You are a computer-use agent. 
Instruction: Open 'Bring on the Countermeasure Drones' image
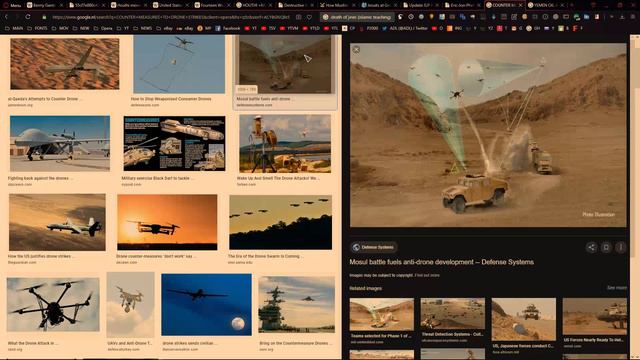pyautogui.click(x=296, y=304)
